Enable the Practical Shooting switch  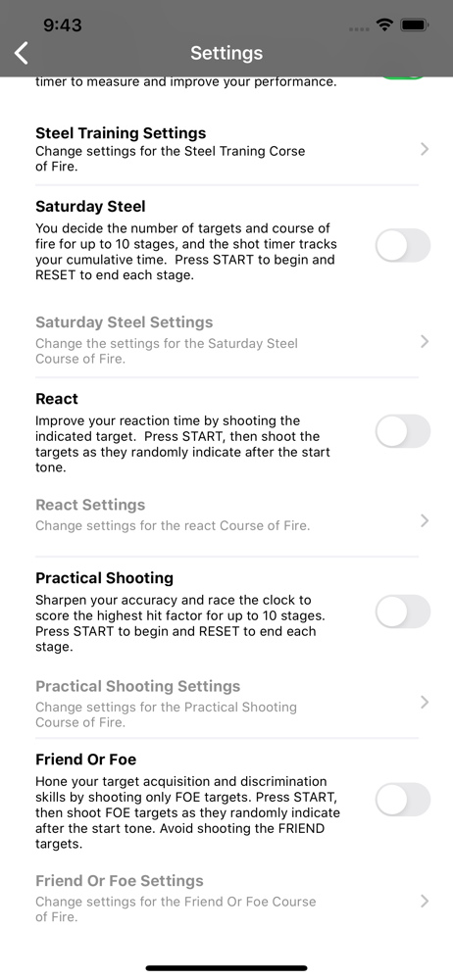click(403, 612)
